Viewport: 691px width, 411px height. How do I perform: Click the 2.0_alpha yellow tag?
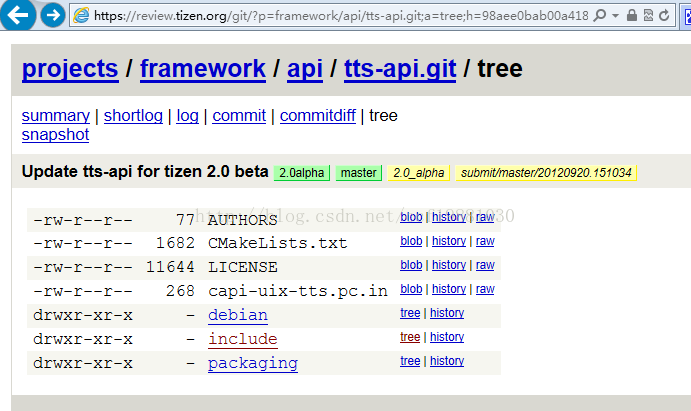tap(419, 173)
